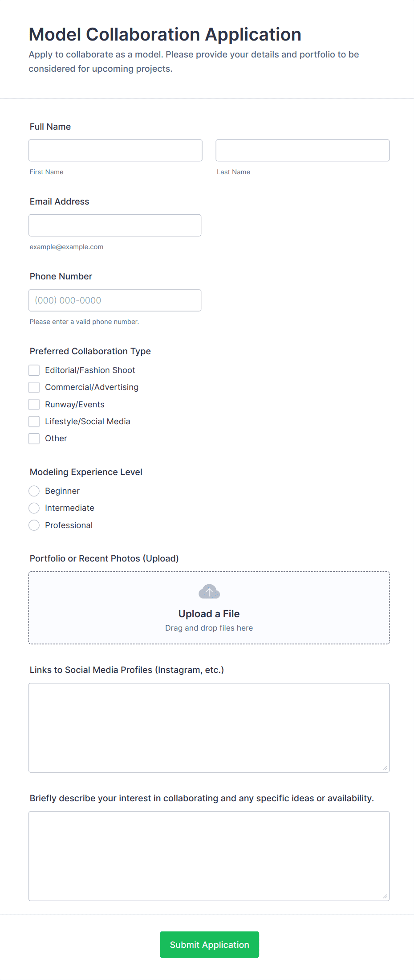Image resolution: width=414 pixels, height=980 pixels.
Task: Choose the Beginner experience level
Action: pos(34,491)
